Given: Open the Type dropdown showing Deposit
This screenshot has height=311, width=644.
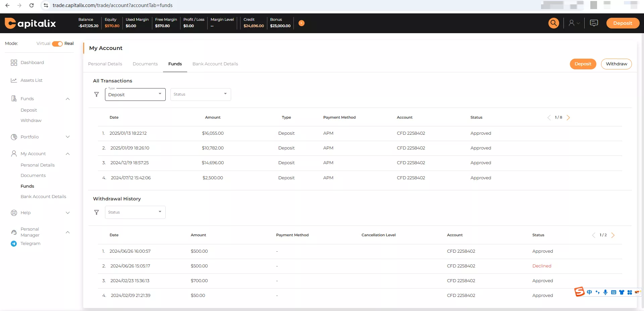Looking at the screenshot, I should click(x=135, y=95).
